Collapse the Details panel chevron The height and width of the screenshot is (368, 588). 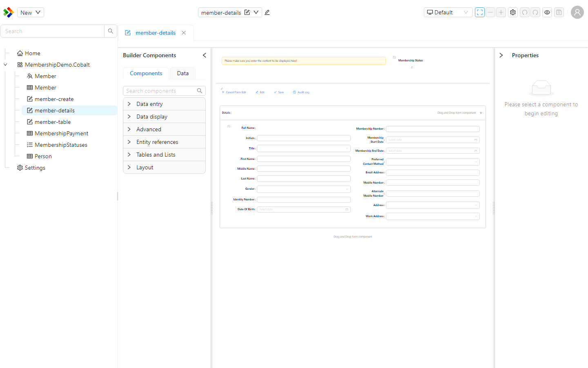click(x=481, y=113)
